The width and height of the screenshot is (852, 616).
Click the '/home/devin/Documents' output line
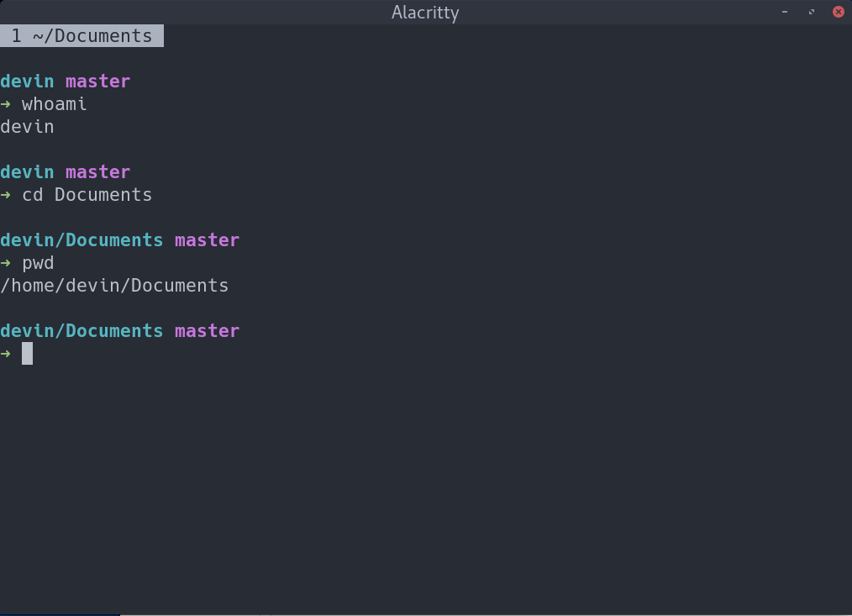point(114,286)
